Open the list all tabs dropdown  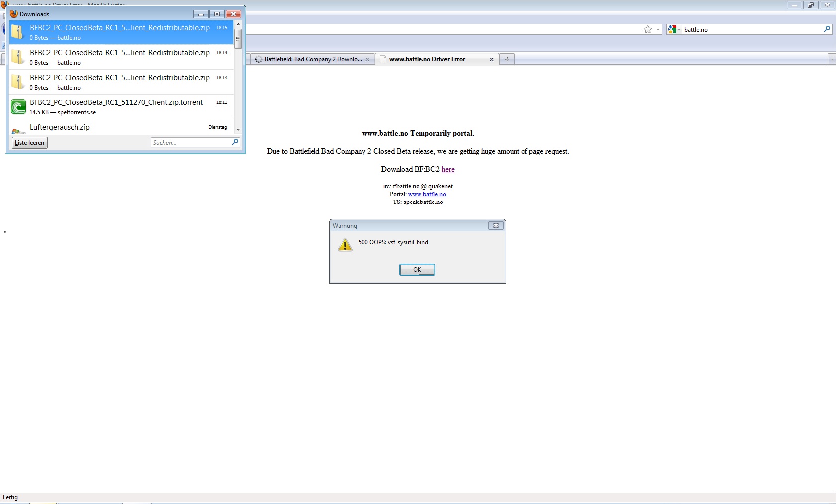(832, 59)
